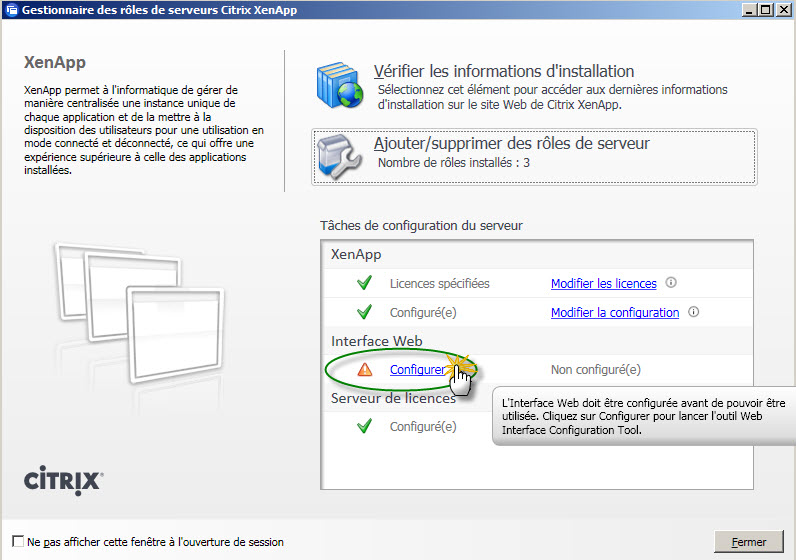Click Modifier les licences link
This screenshot has width=796, height=560.
[604, 283]
